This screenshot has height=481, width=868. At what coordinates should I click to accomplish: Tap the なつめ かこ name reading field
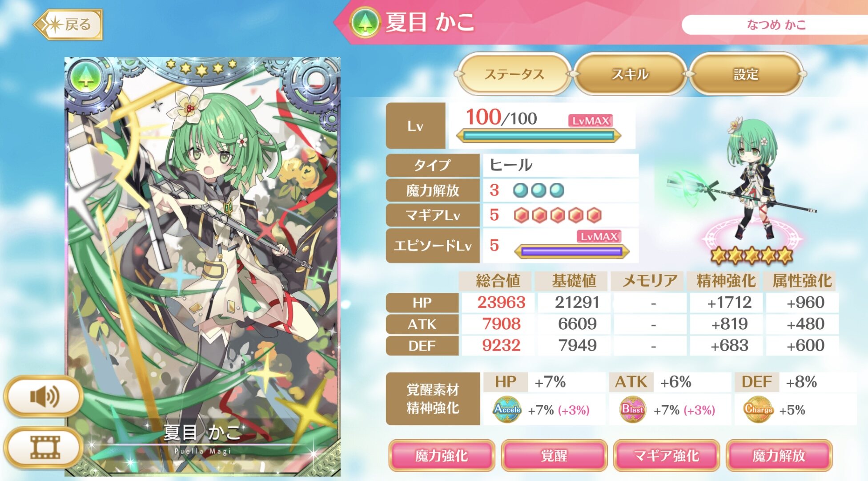point(775,25)
